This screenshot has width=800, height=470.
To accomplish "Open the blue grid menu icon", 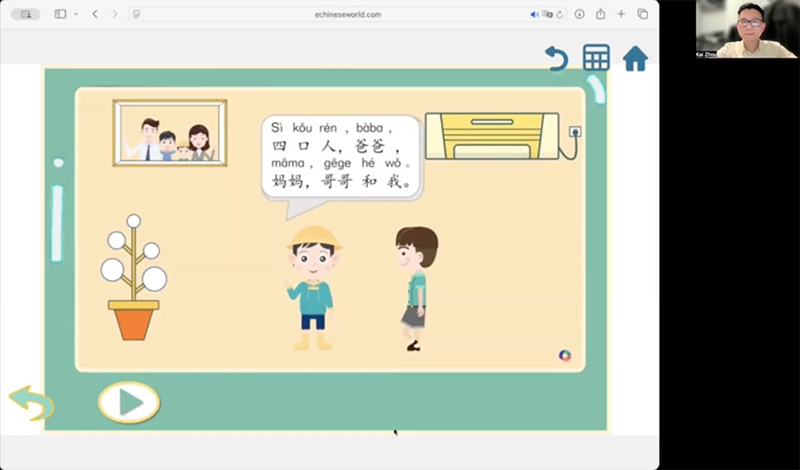I will 596,58.
